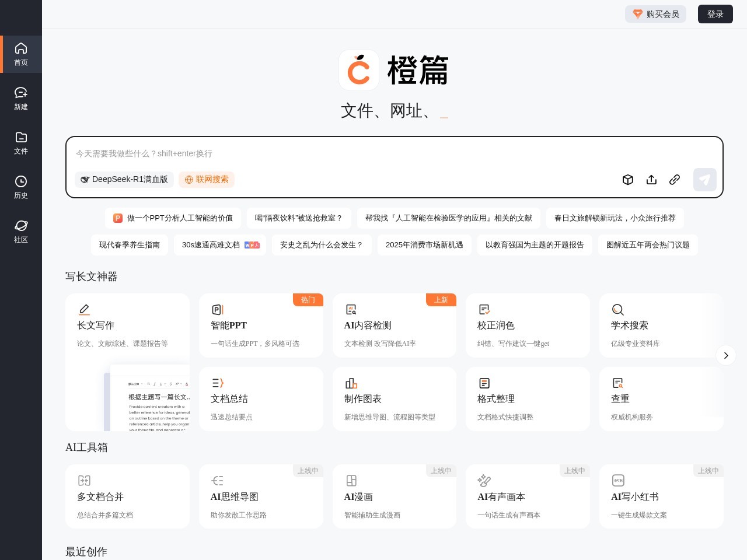Select the 制作图表 chart maker
Image resolution: width=747 pixels, height=560 pixels.
click(x=395, y=398)
